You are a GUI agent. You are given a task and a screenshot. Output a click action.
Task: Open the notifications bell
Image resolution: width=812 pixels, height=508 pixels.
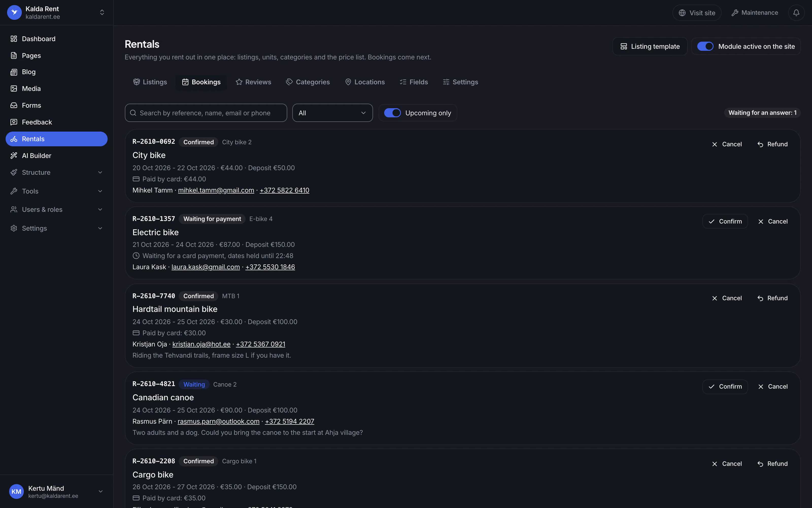point(796,13)
